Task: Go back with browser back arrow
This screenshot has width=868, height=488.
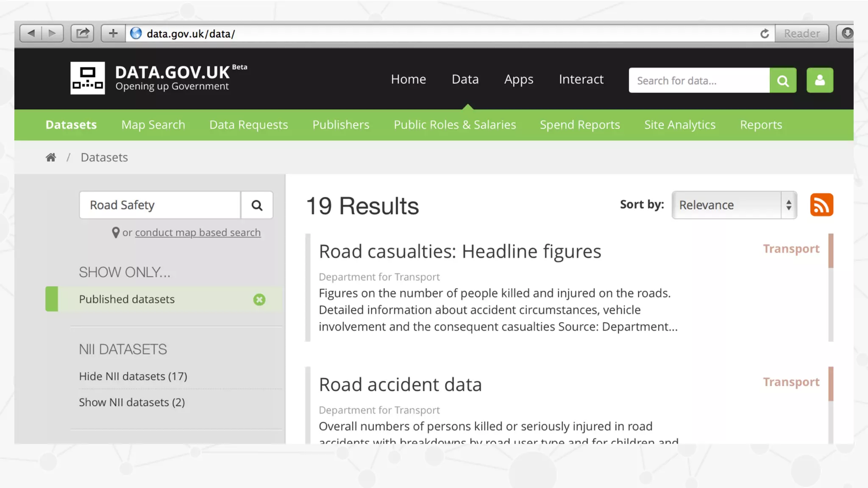Action: [x=31, y=33]
